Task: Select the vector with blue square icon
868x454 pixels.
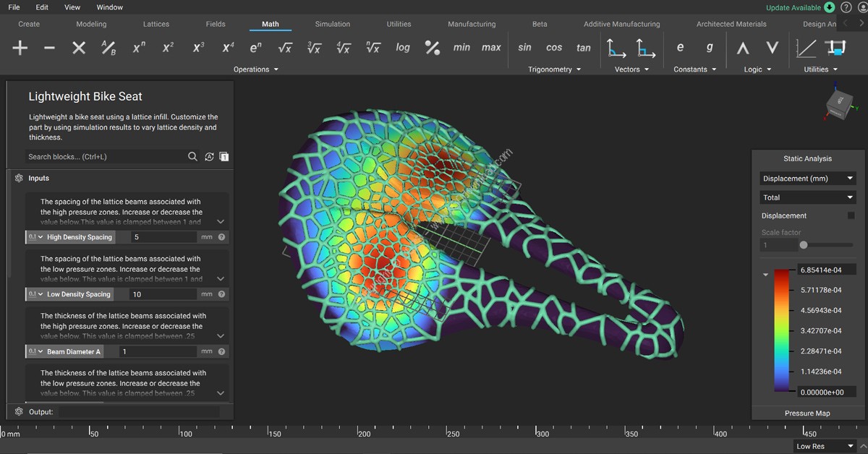Action: [646, 48]
